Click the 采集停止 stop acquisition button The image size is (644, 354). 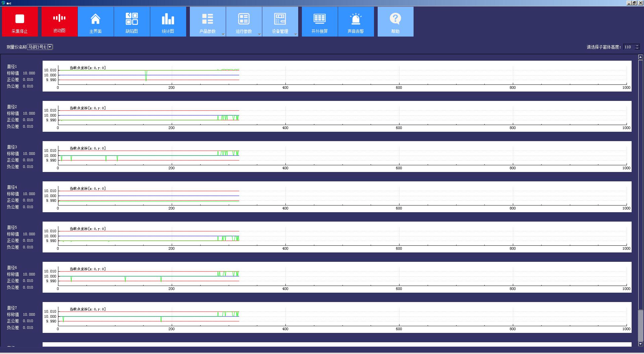(x=20, y=22)
